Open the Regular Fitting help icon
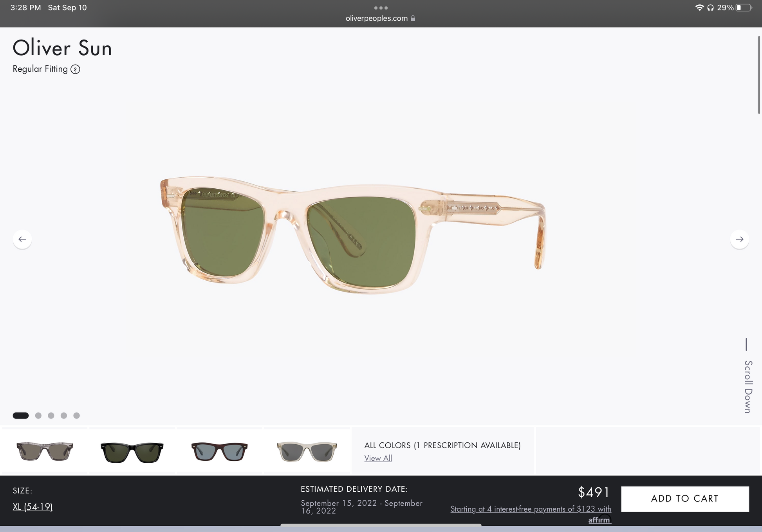This screenshot has width=762, height=532. click(x=75, y=69)
